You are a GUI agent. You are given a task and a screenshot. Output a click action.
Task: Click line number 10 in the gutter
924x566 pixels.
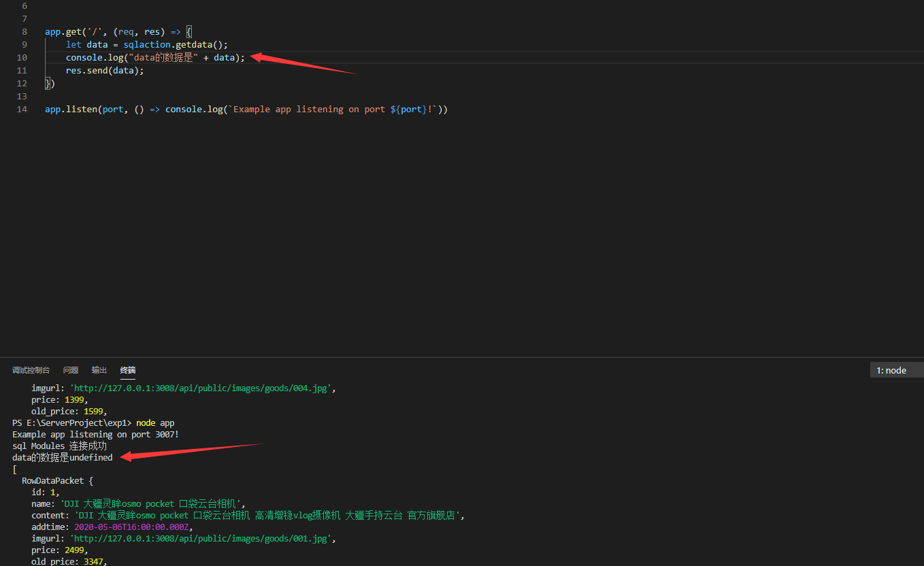22,58
